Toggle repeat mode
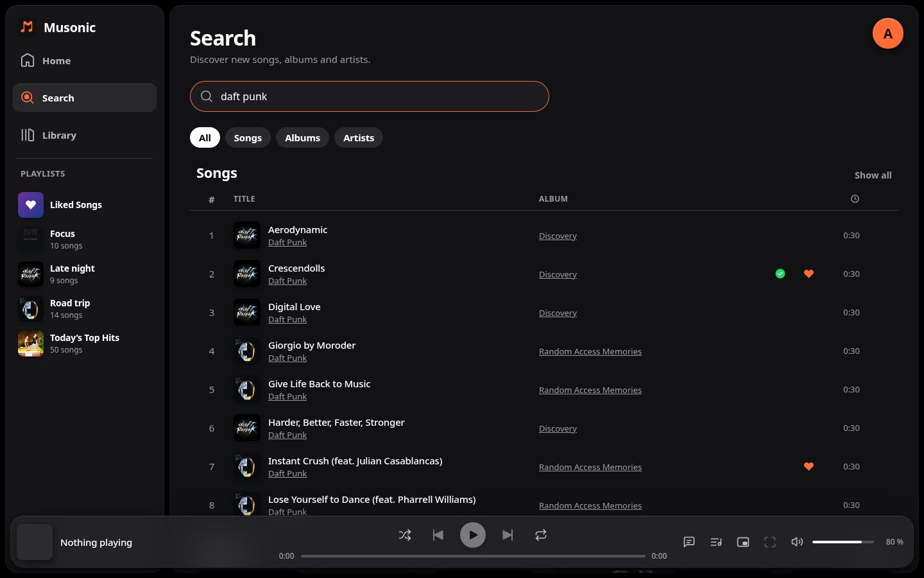Image resolution: width=924 pixels, height=578 pixels. click(x=541, y=535)
